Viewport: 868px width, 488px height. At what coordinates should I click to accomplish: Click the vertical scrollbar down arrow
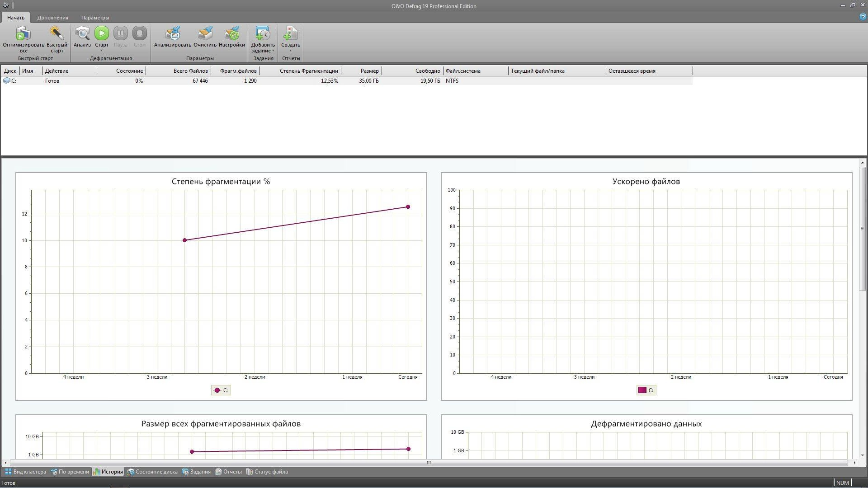click(x=862, y=455)
